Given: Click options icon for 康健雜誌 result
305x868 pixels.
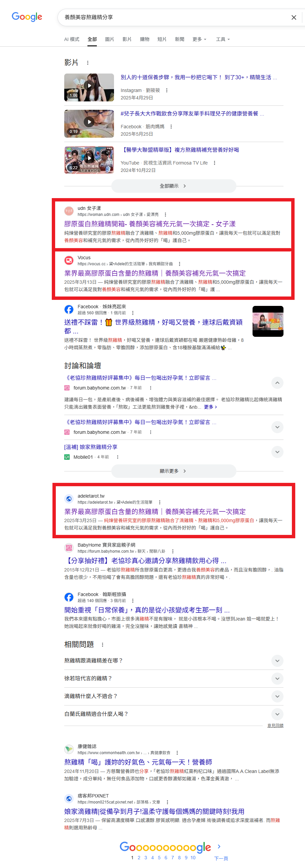Looking at the screenshot, I should click(x=177, y=753).
